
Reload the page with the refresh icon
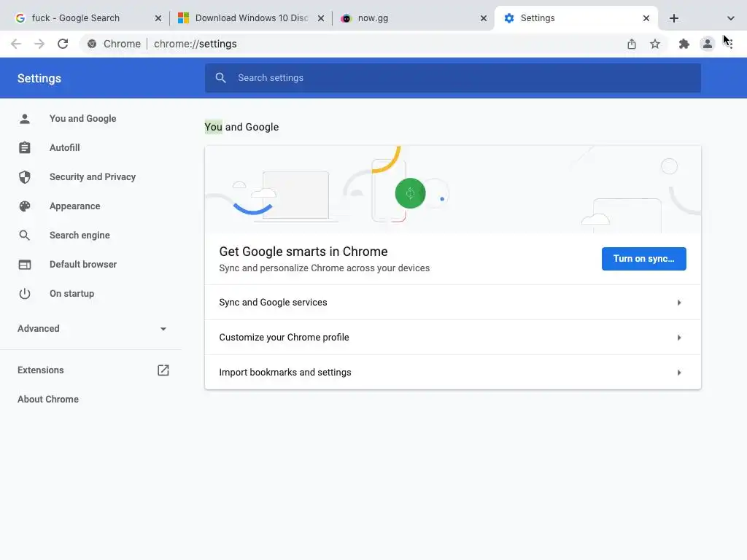tap(63, 44)
